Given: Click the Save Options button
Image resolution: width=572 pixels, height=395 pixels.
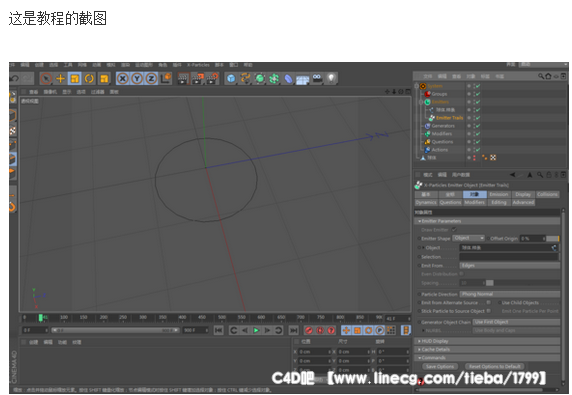Looking at the screenshot, I should click(x=440, y=366).
